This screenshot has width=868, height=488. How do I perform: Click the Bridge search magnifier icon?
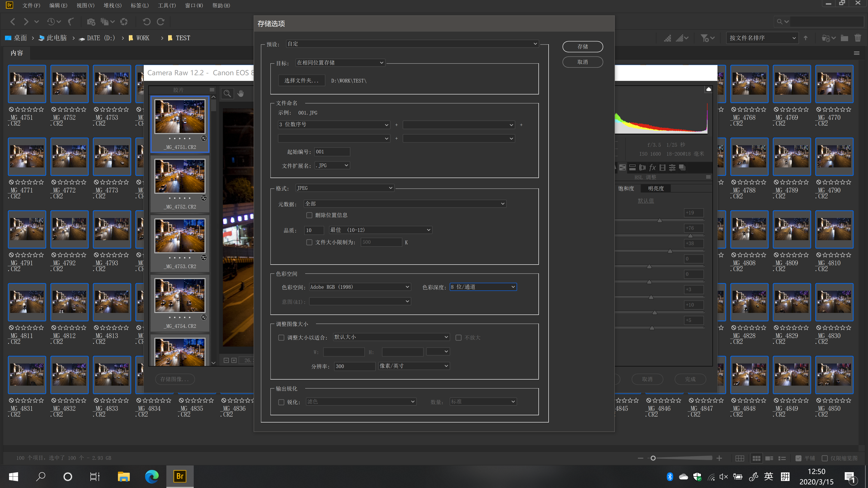click(x=779, y=22)
